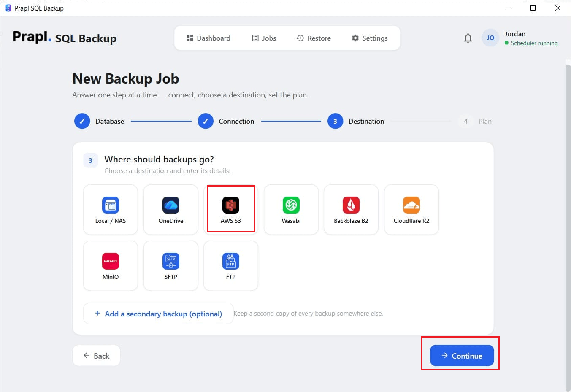Minimize the Prapl SQL Backup window
Screen dimensions: 571x392
(x=509, y=8)
